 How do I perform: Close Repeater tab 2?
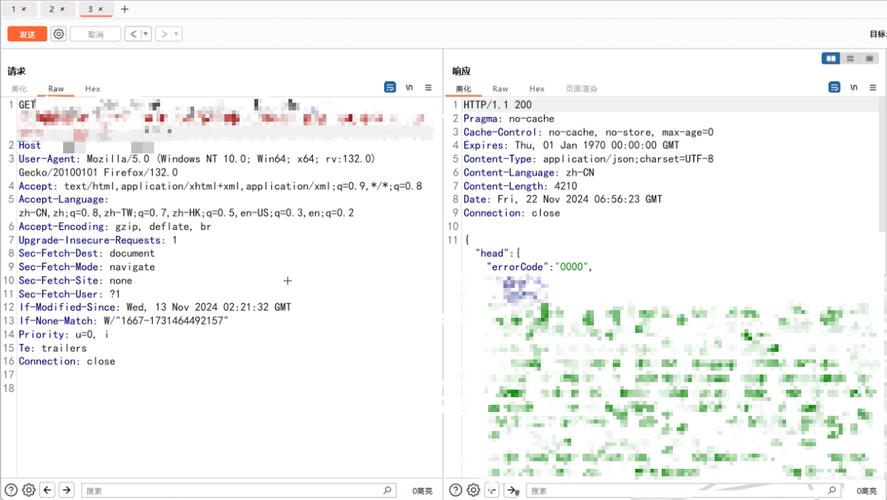click(x=62, y=9)
